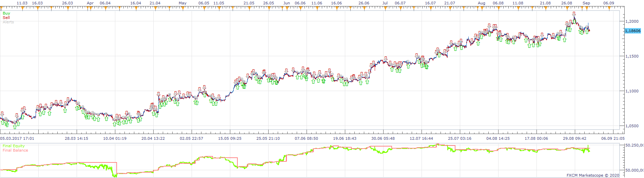This screenshot has height=178, width=644.
Task: Select the Final Equity legend label
Action: [x=14, y=146]
